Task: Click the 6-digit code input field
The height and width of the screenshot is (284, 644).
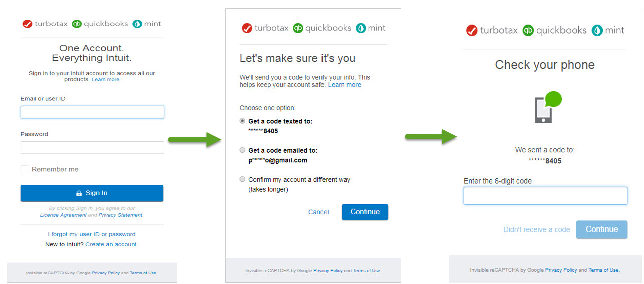Action: pos(545,196)
